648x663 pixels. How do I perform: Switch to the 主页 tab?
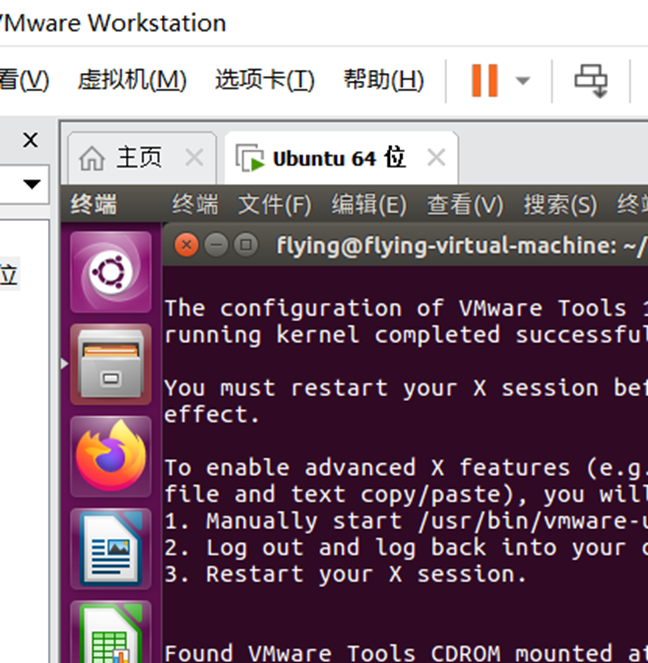click(x=142, y=158)
